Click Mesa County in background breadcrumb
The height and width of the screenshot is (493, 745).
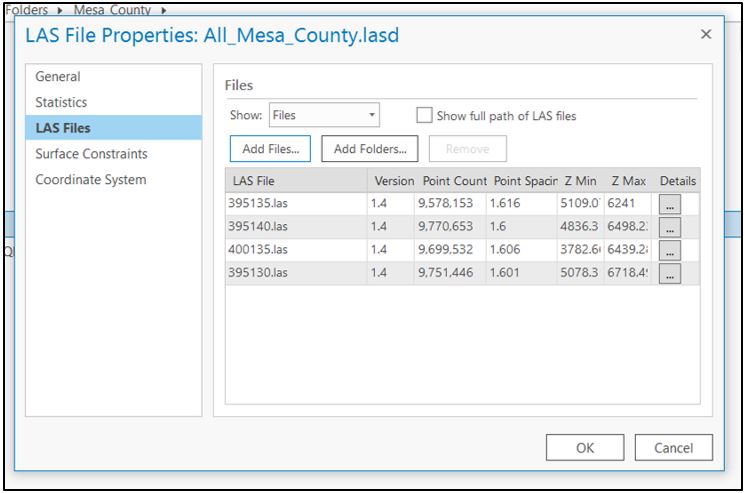[x=112, y=9]
